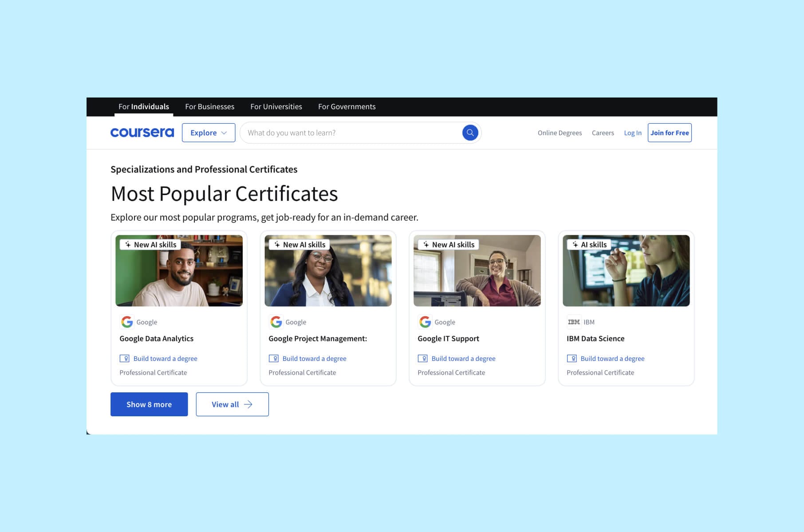Click the Show 8 more button
Image resolution: width=804 pixels, height=532 pixels.
point(149,404)
